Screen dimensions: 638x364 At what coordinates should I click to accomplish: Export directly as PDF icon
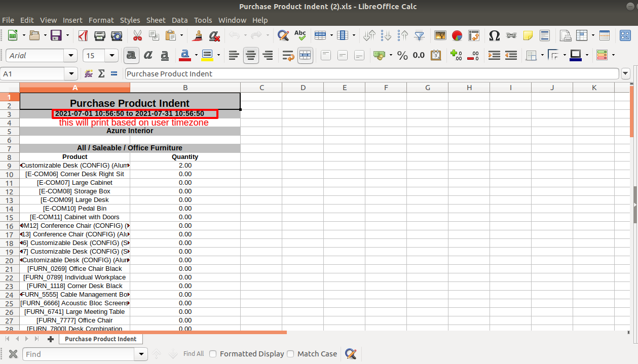(84, 35)
